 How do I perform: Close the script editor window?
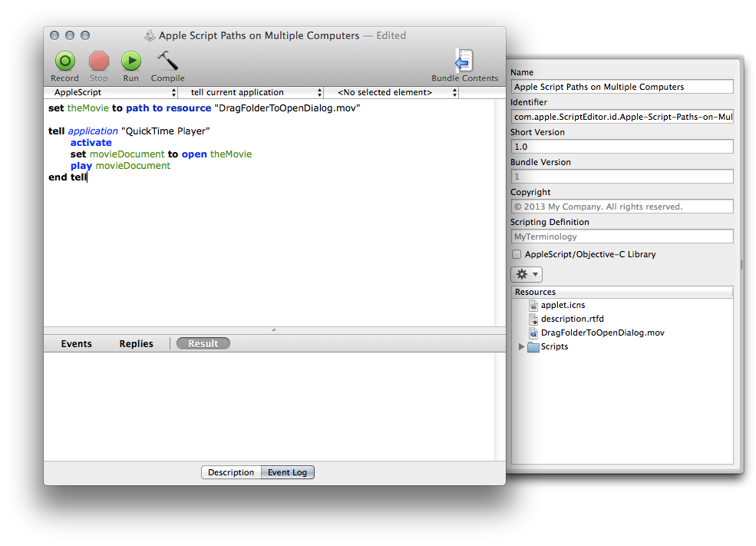click(54, 35)
